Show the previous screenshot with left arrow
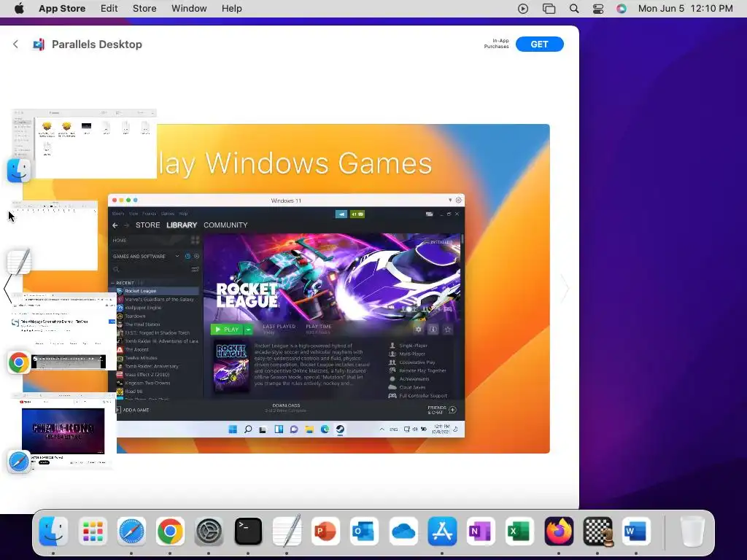Image resolution: width=747 pixels, height=560 pixels. click(x=7, y=288)
